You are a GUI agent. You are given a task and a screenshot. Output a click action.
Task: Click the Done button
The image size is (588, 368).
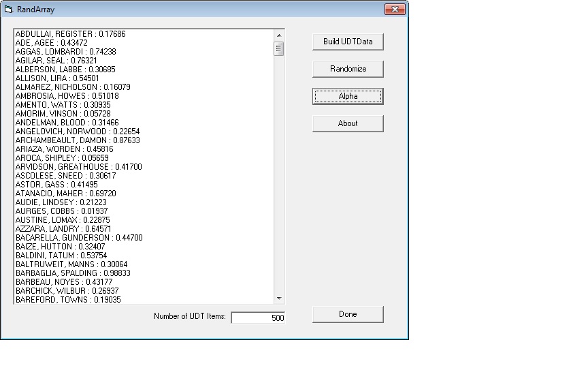tap(348, 314)
